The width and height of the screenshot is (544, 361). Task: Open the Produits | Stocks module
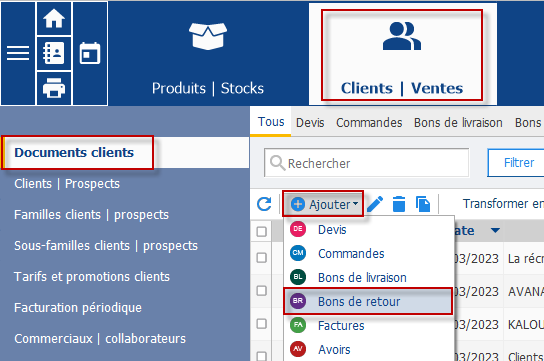208,54
